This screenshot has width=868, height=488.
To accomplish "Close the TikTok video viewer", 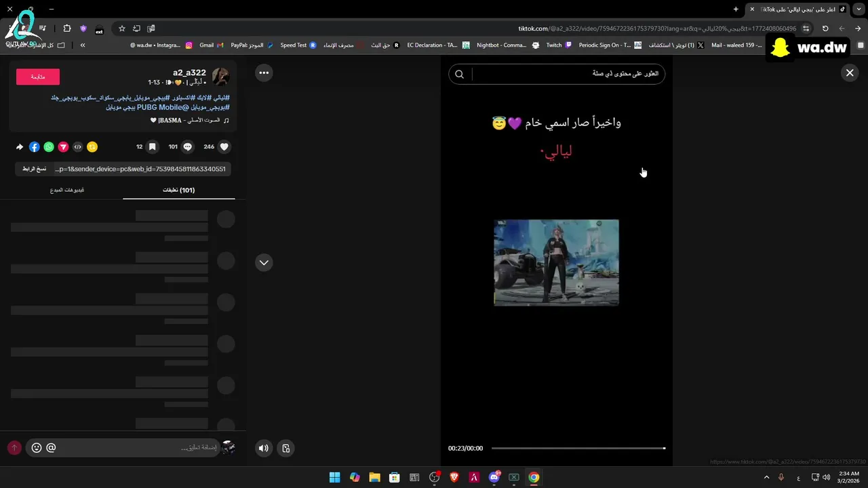I will 850,73.
